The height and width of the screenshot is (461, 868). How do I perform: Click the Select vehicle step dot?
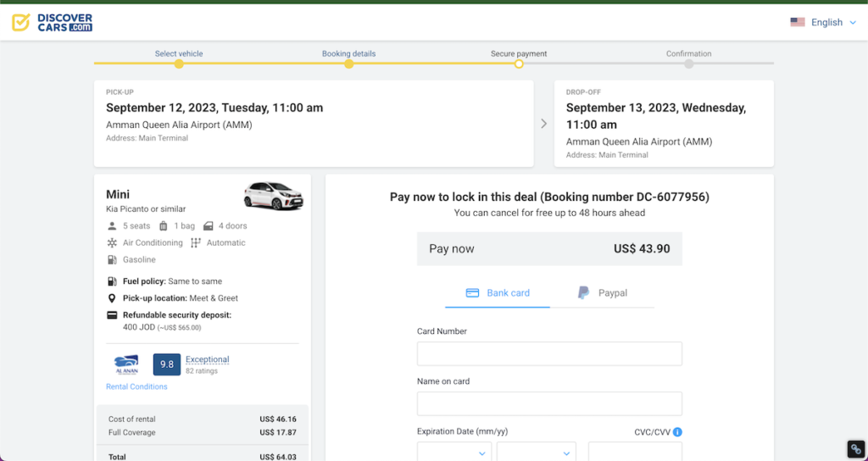tap(179, 64)
